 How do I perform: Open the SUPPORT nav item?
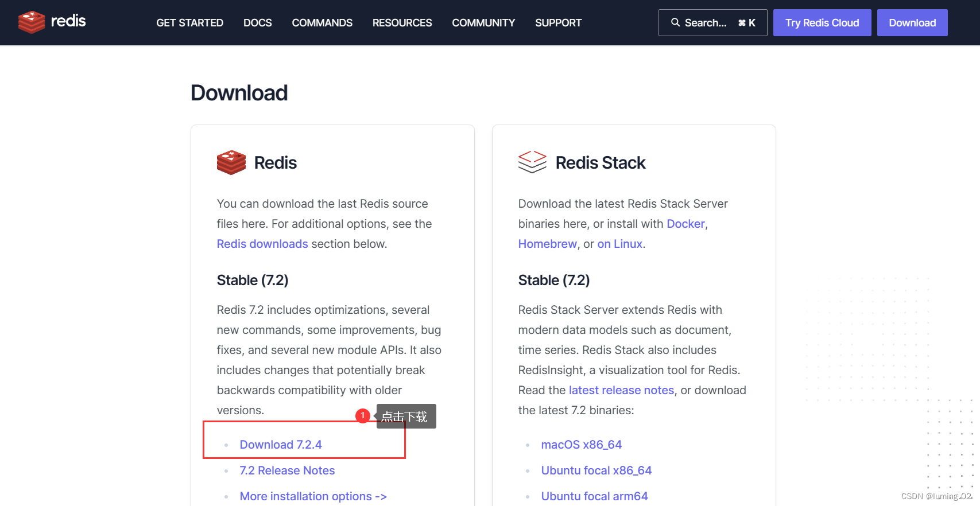click(558, 23)
